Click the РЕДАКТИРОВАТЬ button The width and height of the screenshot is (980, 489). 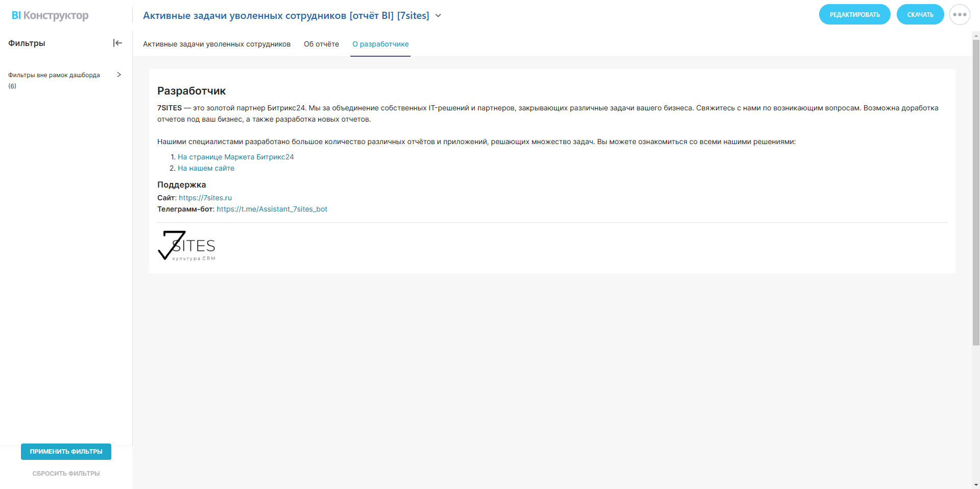(x=854, y=14)
